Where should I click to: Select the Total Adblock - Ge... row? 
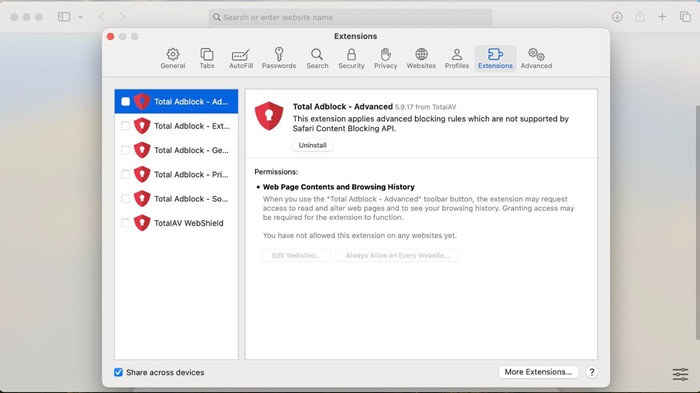176,150
